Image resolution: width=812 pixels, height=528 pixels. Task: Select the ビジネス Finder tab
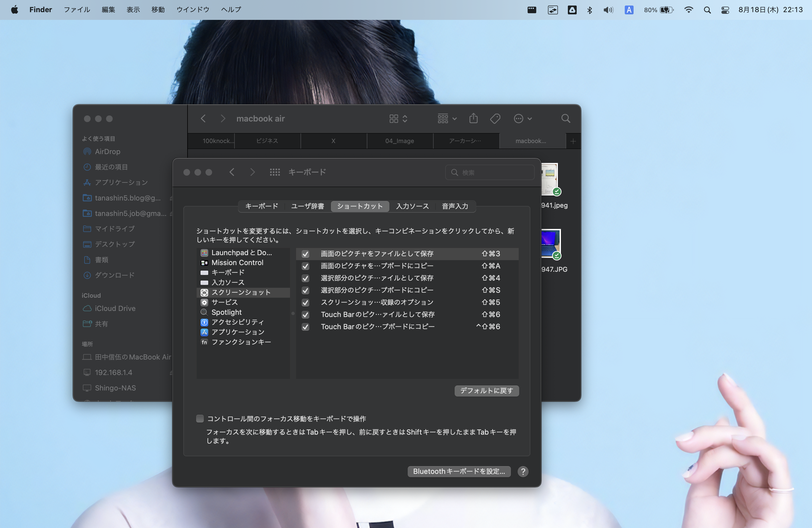[x=267, y=141]
